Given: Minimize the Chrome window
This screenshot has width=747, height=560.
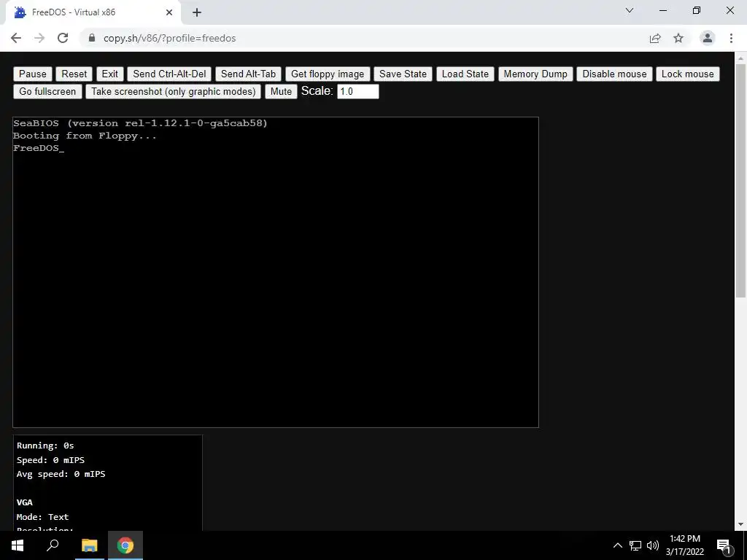Looking at the screenshot, I should (662, 10).
